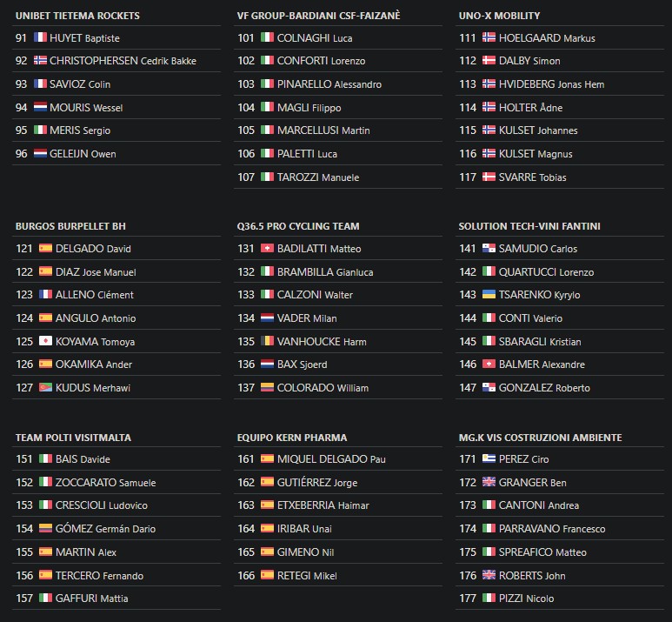This screenshot has width=672, height=622.
Task: Open rider CHRISTOPHERSEN Cedrik Bakke
Action: pyautogui.click(x=123, y=61)
